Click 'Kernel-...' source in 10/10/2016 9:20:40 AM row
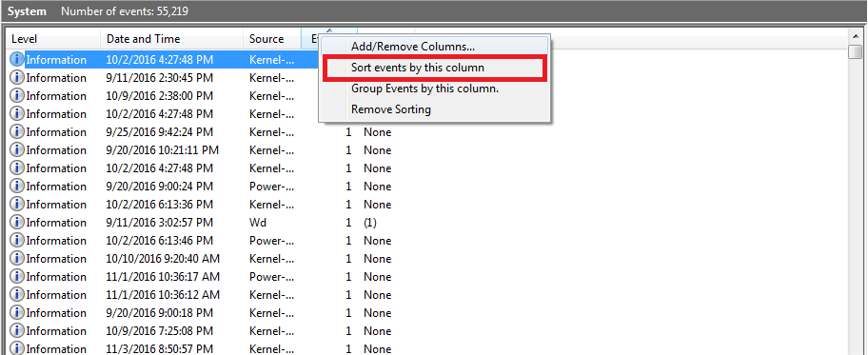The width and height of the screenshot is (868, 355). pyautogui.click(x=272, y=259)
